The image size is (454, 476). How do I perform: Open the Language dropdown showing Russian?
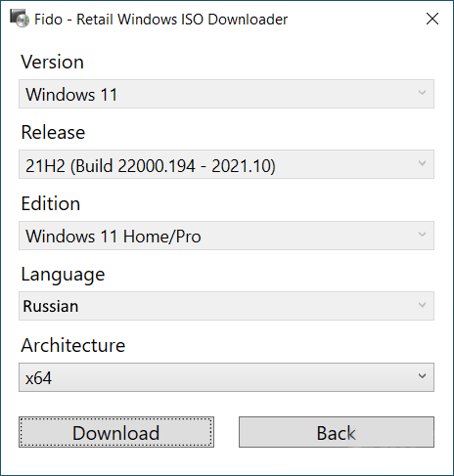coord(226,306)
